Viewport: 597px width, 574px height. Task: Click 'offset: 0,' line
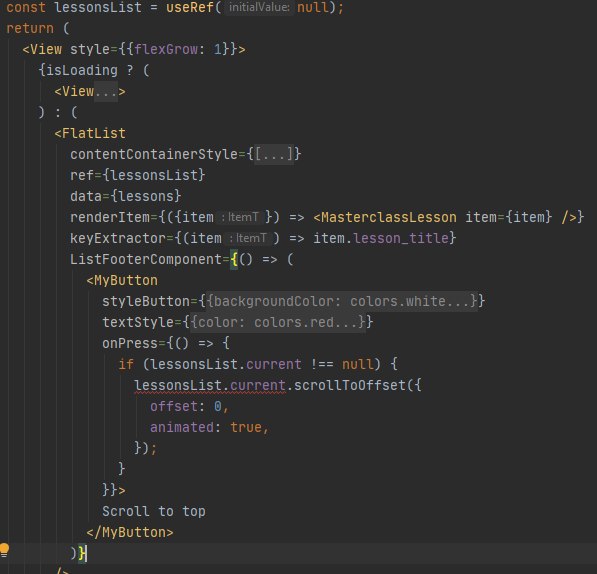pyautogui.click(x=189, y=407)
